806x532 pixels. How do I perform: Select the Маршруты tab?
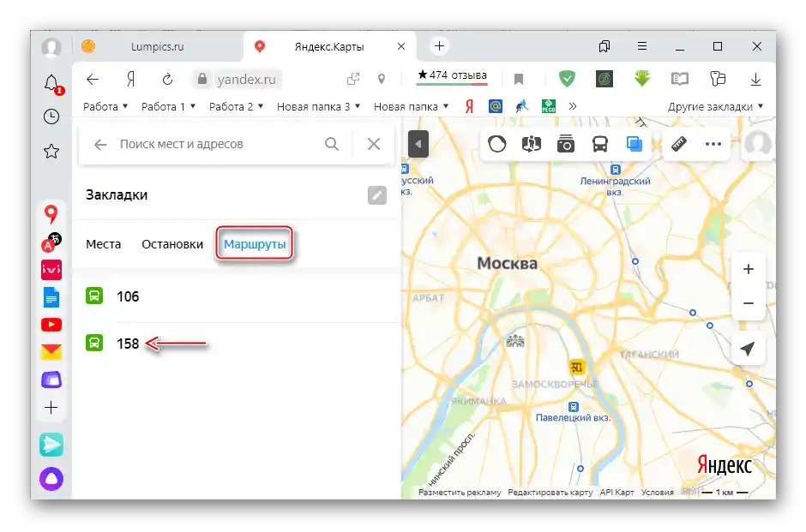click(255, 244)
